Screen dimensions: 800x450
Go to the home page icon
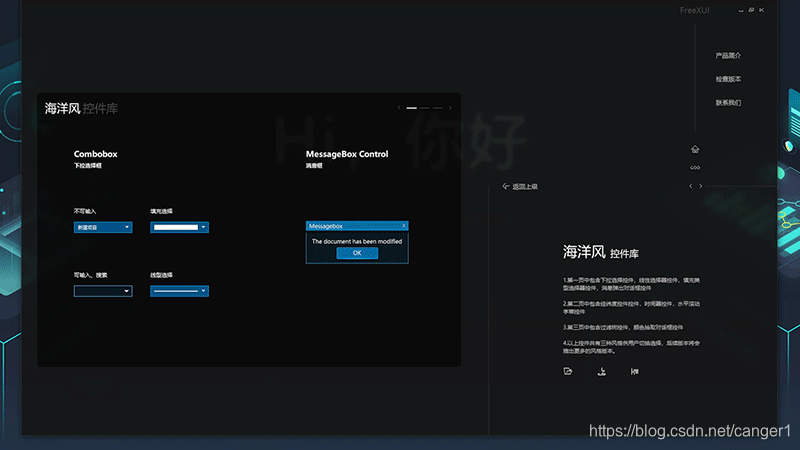tap(695, 149)
